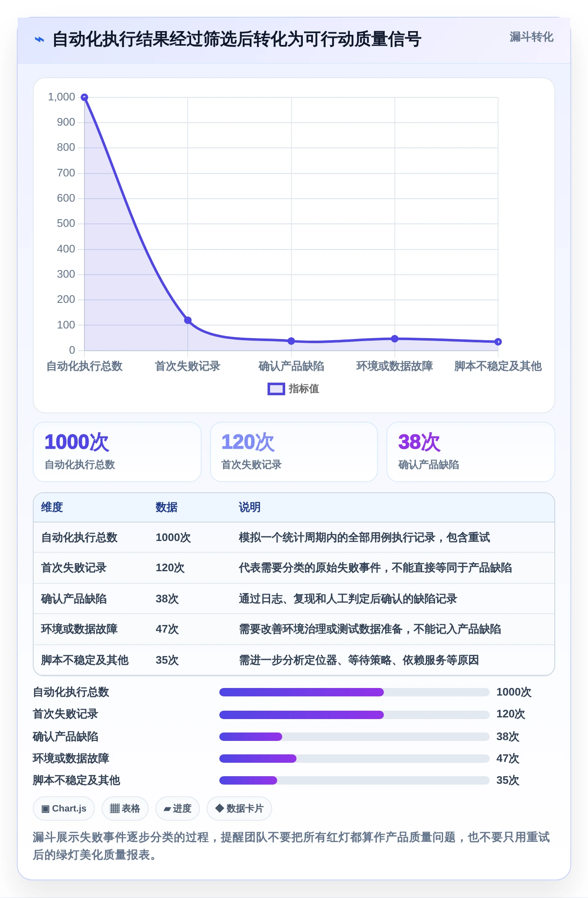This screenshot has width=588, height=898.
Task: Select the 数据卡片 tag
Action: (239, 809)
